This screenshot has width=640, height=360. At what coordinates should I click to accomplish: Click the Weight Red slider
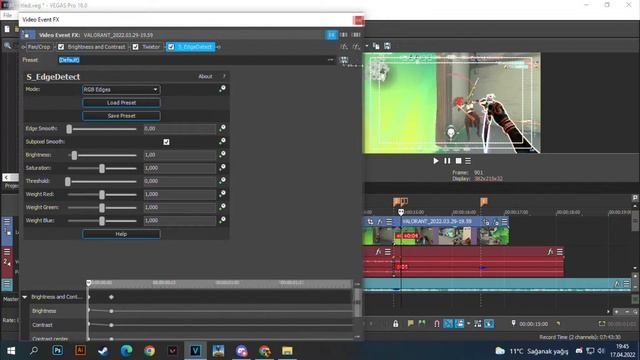point(102,194)
